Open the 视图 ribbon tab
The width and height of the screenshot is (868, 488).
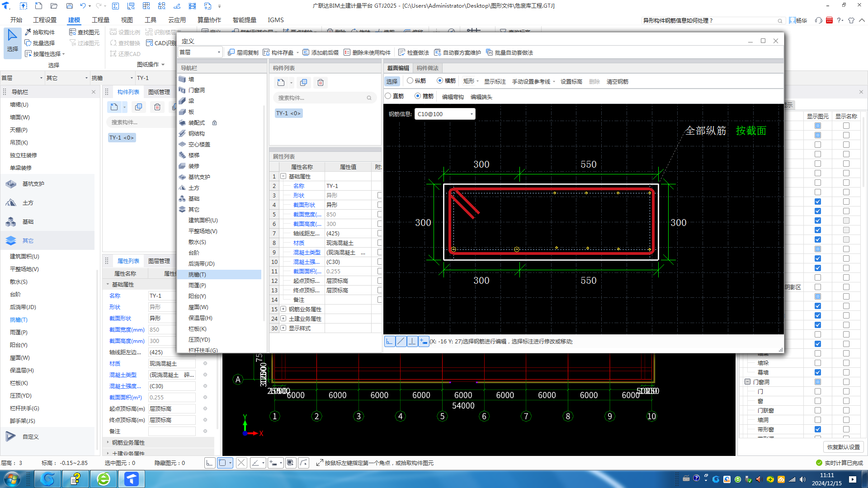[127, 20]
